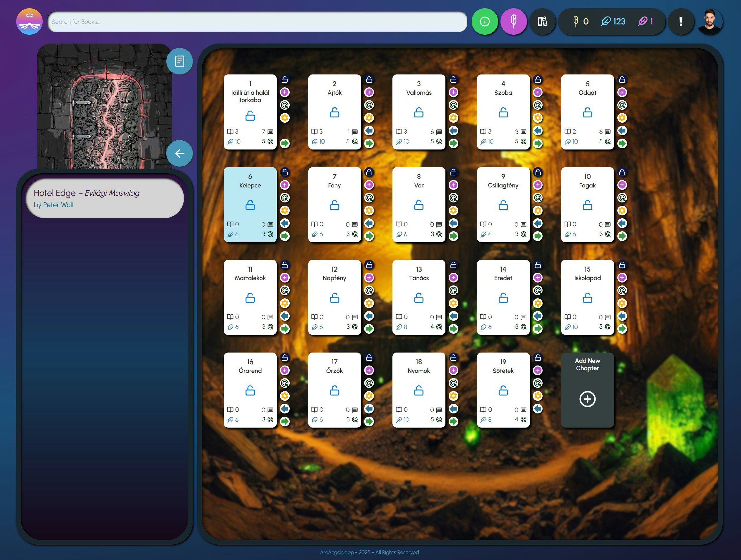Focus the Search for Books field
The image size is (741, 560).
(257, 22)
